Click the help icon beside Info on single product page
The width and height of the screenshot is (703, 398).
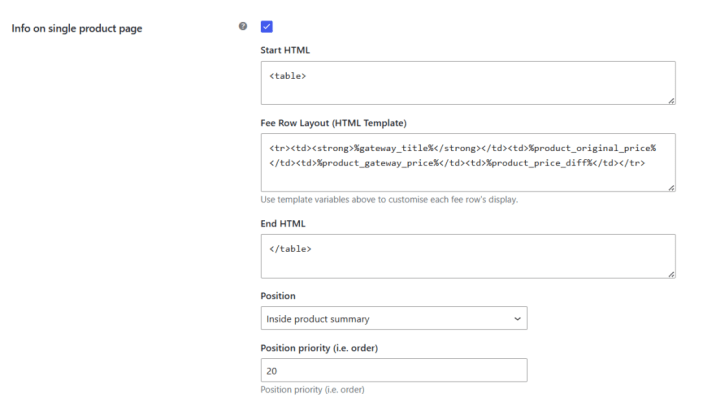243,26
